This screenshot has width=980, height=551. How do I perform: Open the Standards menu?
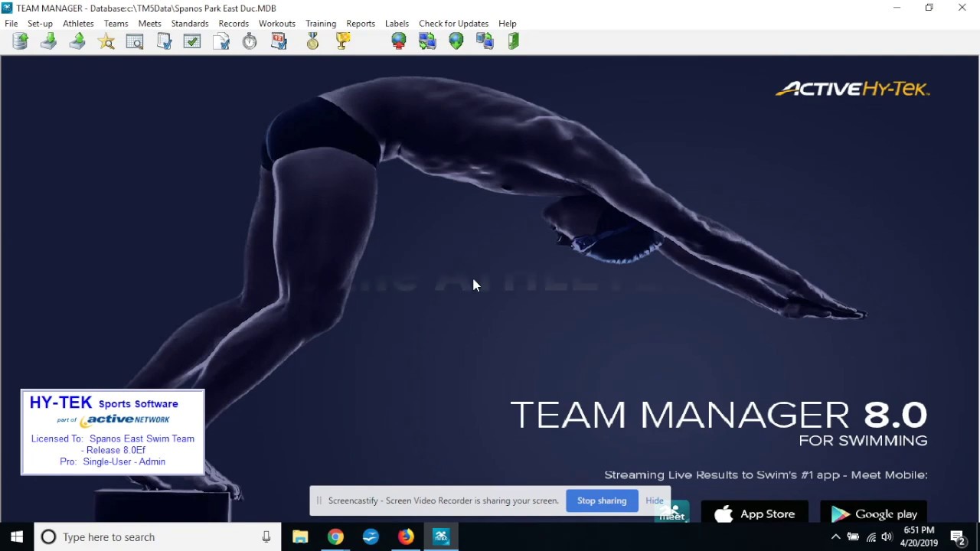coord(190,24)
